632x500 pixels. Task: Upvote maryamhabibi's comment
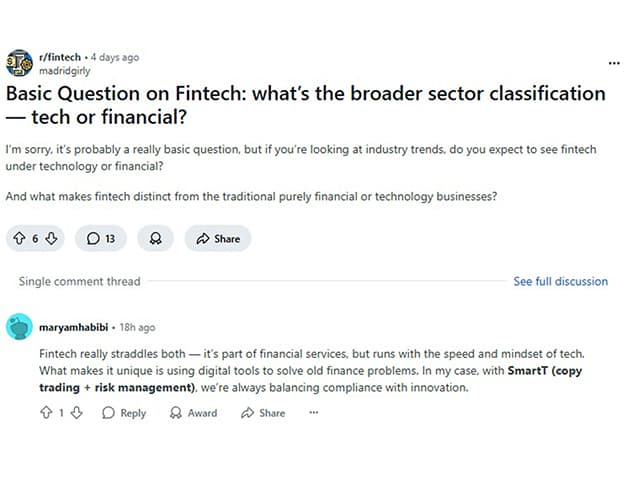45,413
